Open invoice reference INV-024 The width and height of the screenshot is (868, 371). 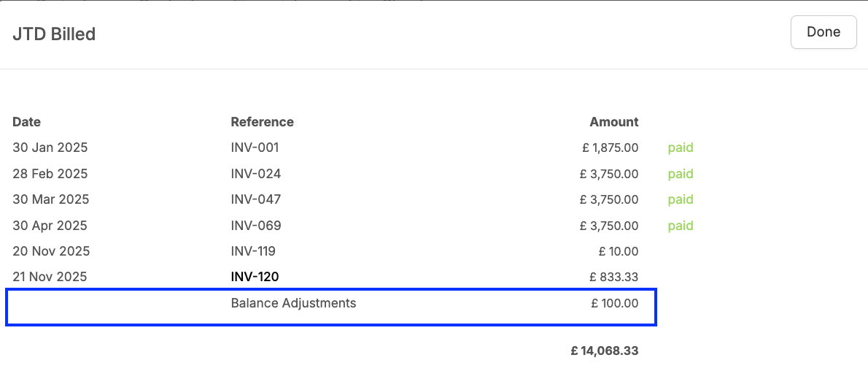[x=256, y=174]
